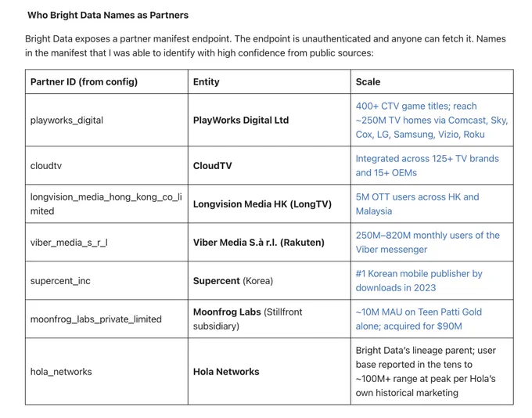Open the 5M OTT users link

(417, 204)
